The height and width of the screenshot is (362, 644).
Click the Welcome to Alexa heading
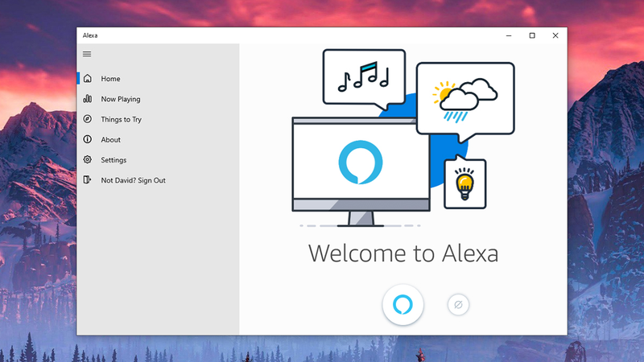coord(403,253)
